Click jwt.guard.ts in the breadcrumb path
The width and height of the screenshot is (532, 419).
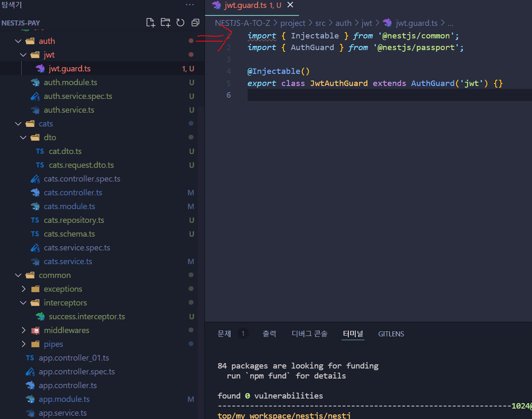(416, 23)
